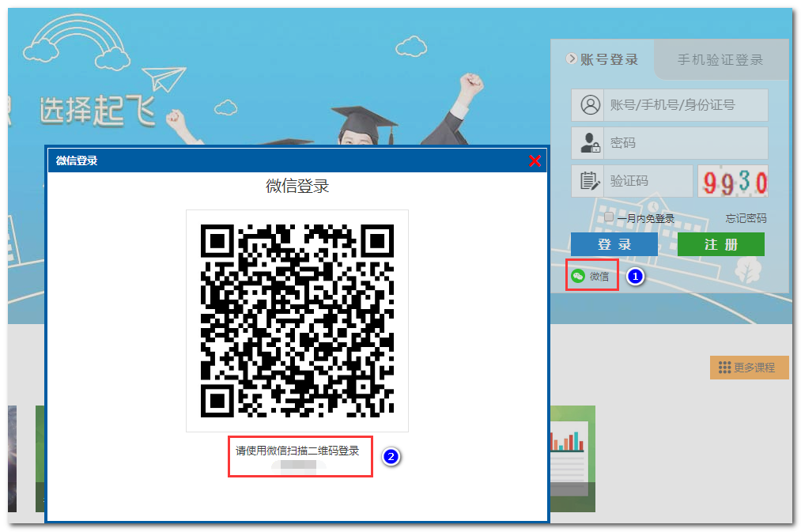Open 更多课程 button
This screenshot has width=801, height=532.
(x=750, y=368)
